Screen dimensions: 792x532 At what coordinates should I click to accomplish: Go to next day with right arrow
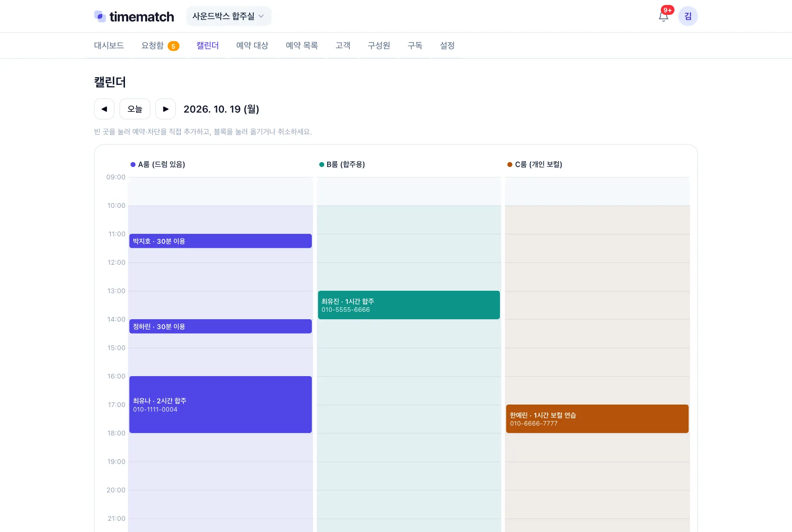(165, 109)
